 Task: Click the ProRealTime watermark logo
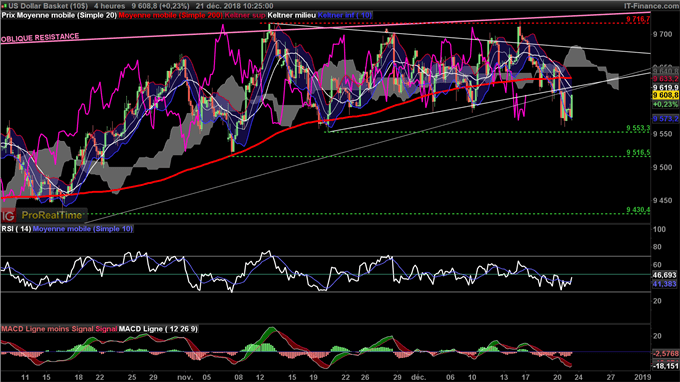tap(52, 215)
